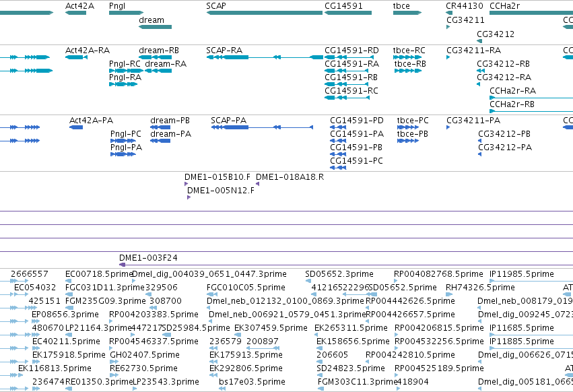Click the EK175913.5prime EST
The height and width of the screenshot is (392, 573).
pyautogui.click(x=213, y=362)
